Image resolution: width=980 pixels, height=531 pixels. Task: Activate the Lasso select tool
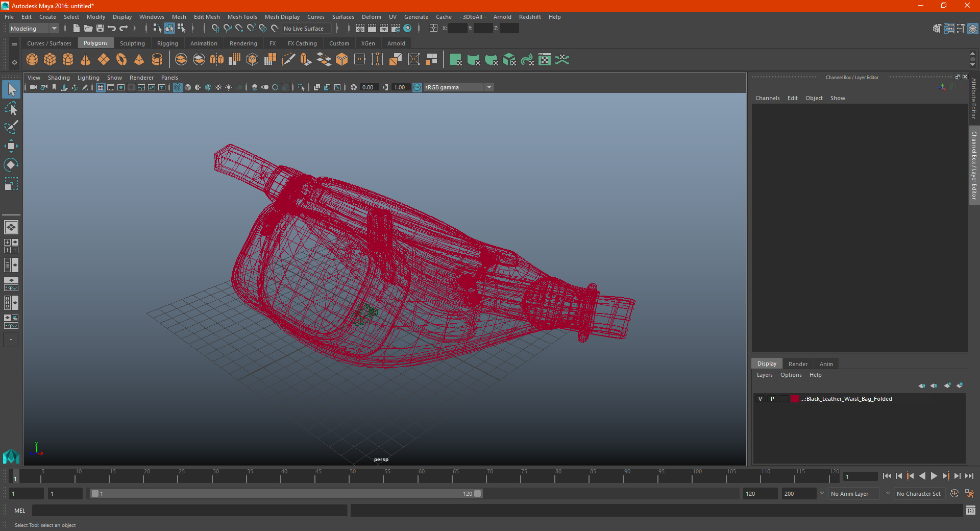click(x=11, y=108)
